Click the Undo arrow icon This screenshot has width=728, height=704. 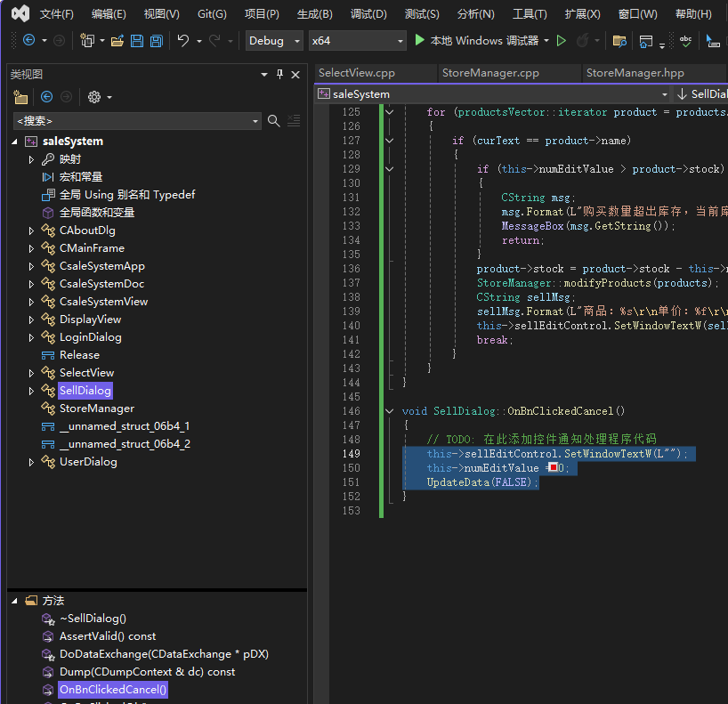[x=182, y=41]
